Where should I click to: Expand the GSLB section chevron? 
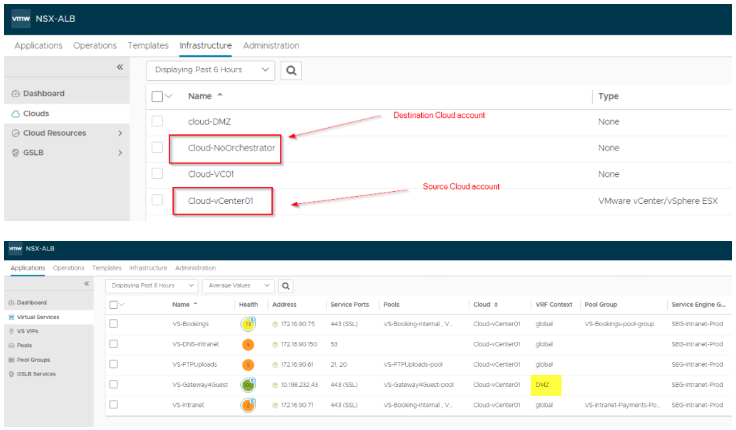click(120, 153)
